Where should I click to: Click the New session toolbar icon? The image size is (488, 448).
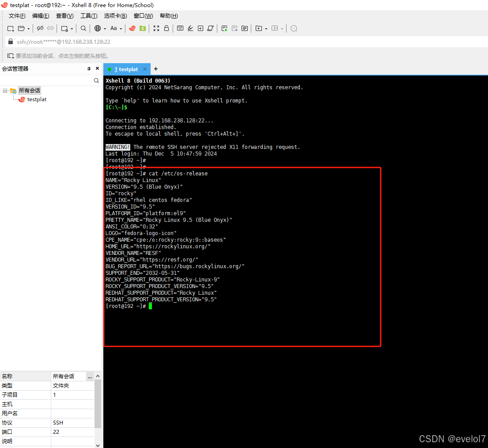11,28
